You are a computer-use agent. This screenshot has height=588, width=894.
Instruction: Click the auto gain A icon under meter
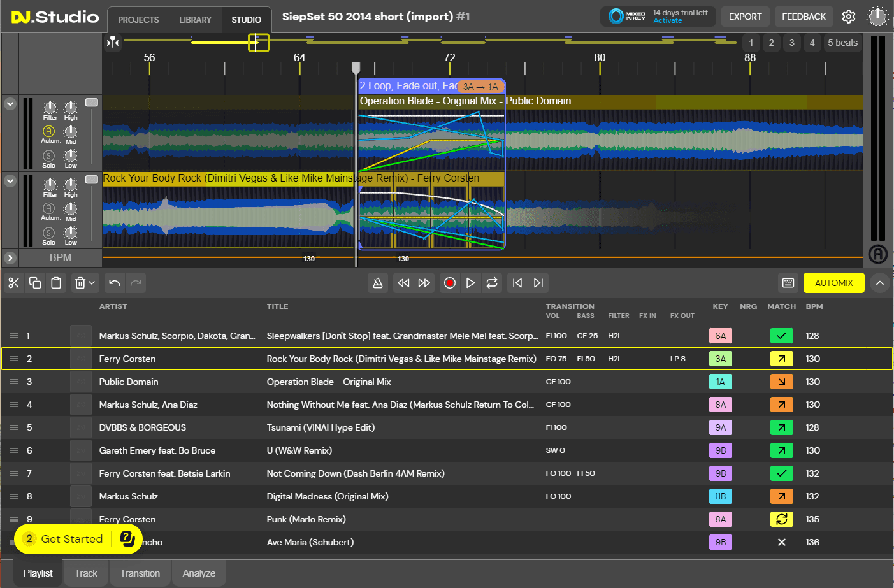[878, 254]
